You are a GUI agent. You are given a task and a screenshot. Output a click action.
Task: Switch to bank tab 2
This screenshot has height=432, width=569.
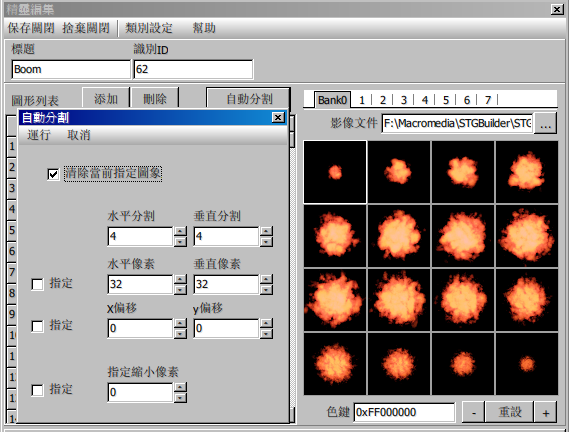383,100
